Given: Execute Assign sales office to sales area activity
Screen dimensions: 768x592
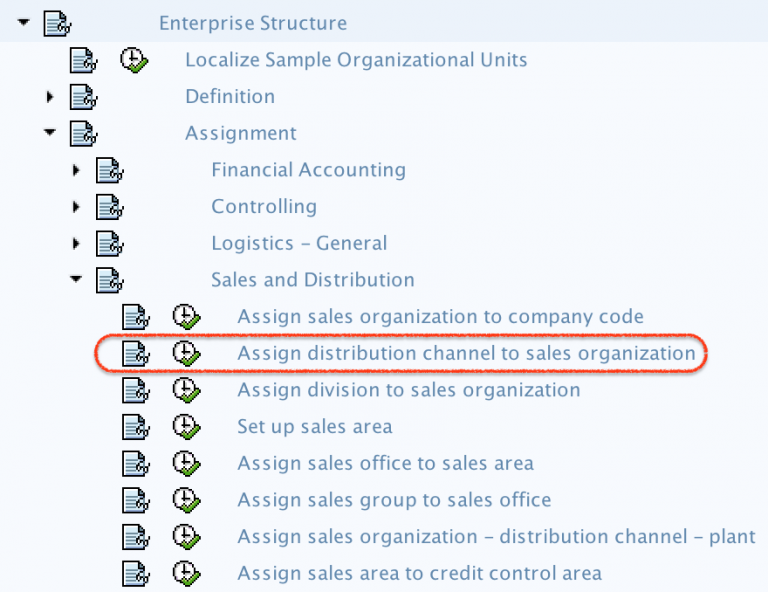Looking at the screenshot, I should [187, 464].
